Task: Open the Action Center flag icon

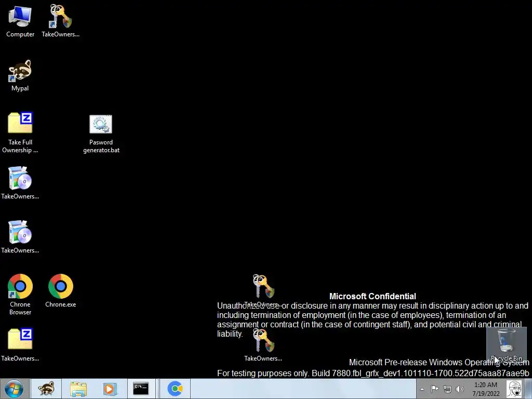Action: (x=435, y=389)
